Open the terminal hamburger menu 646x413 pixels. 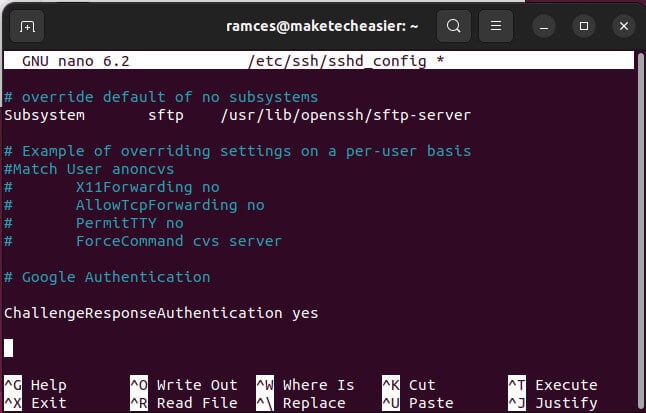[x=496, y=26]
